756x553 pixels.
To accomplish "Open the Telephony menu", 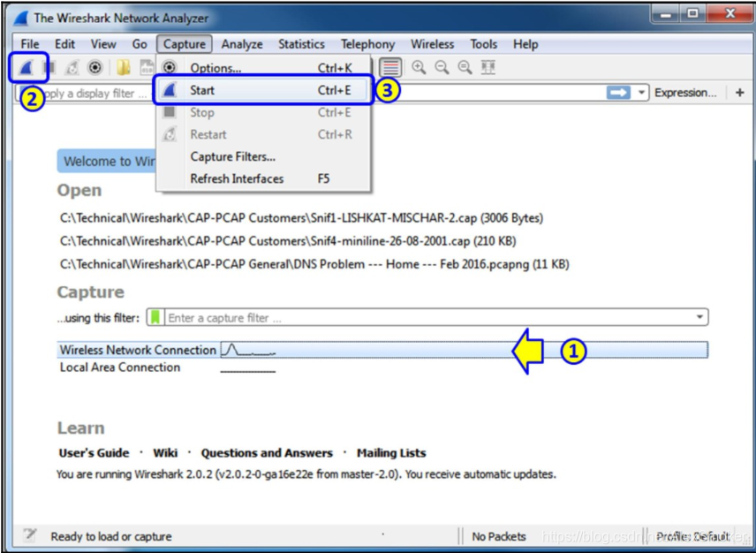I will 368,44.
